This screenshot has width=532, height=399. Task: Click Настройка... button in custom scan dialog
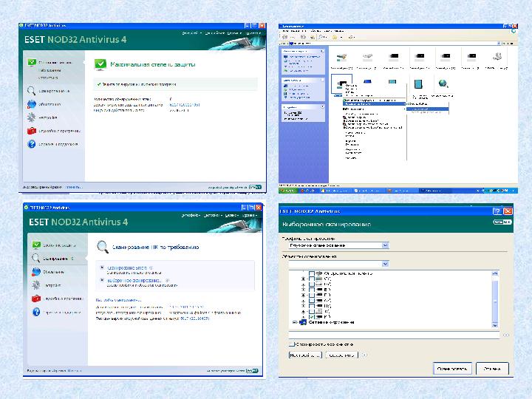pos(305,355)
